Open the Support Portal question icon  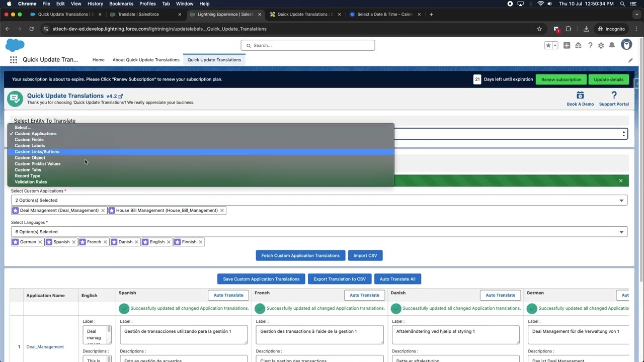tap(614, 95)
